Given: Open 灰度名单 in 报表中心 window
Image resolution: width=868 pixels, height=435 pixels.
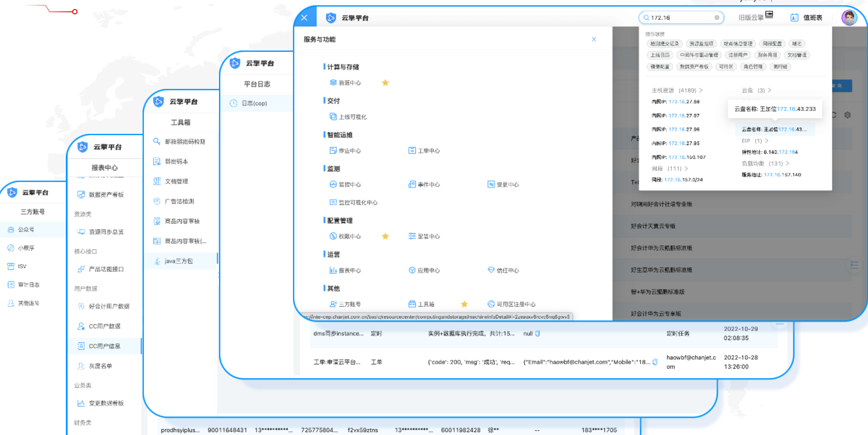Looking at the screenshot, I should click(x=95, y=366).
